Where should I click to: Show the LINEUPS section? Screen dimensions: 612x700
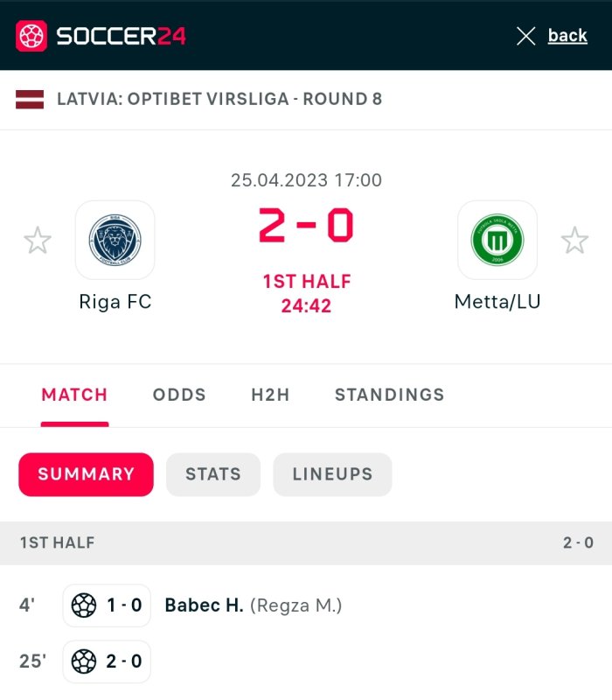(x=332, y=474)
